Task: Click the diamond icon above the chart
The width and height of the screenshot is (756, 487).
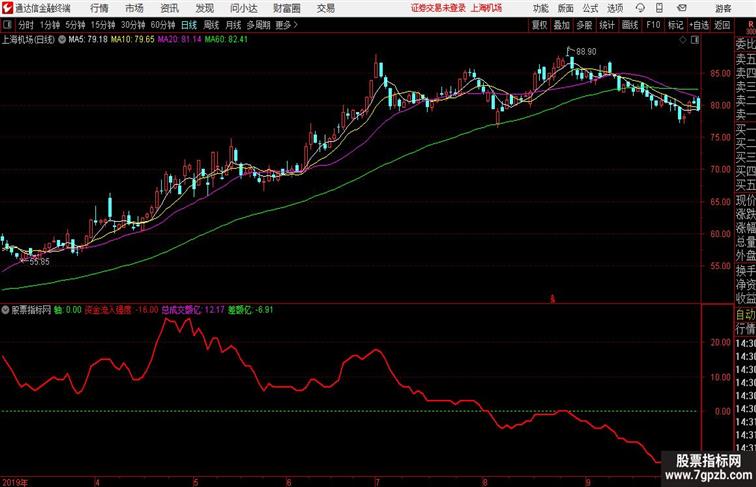Action: click(683, 40)
